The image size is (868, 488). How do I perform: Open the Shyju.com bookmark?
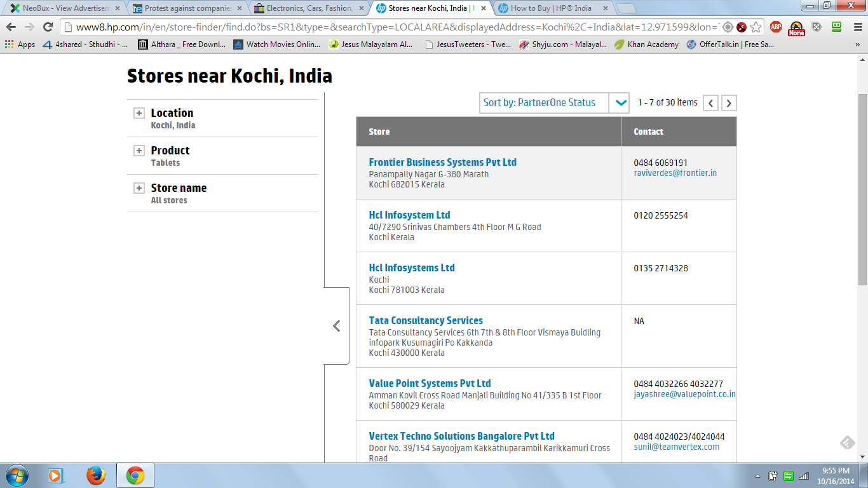pos(562,44)
